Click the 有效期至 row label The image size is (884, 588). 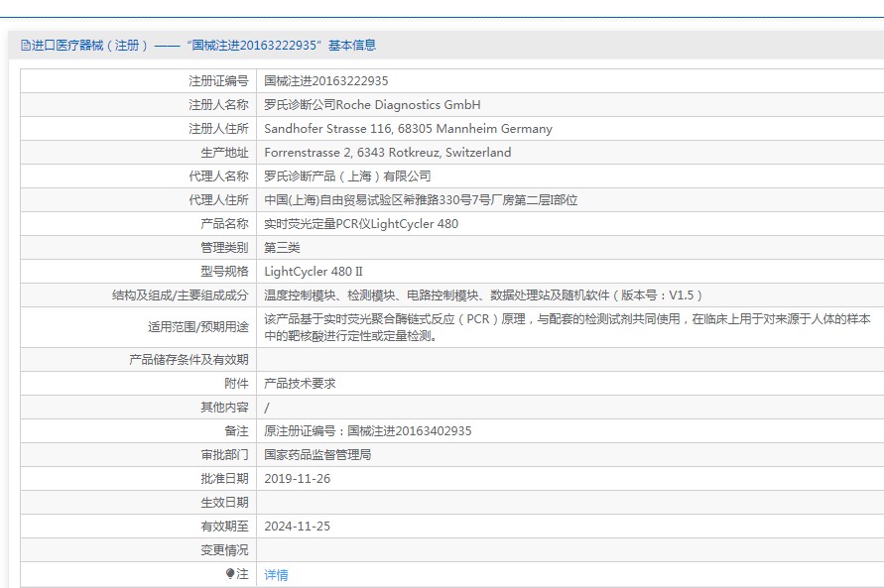coord(224,527)
